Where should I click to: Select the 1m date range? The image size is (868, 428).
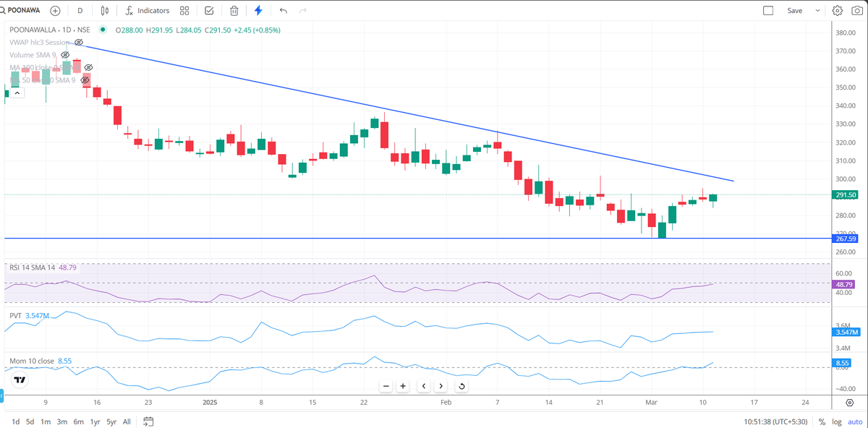tap(46, 421)
